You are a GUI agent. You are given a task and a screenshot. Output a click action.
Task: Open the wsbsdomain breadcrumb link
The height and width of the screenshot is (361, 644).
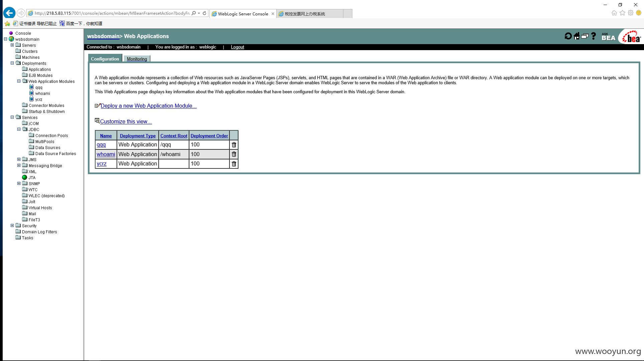point(103,36)
